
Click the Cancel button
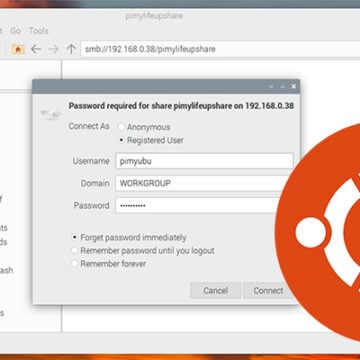[x=215, y=290]
